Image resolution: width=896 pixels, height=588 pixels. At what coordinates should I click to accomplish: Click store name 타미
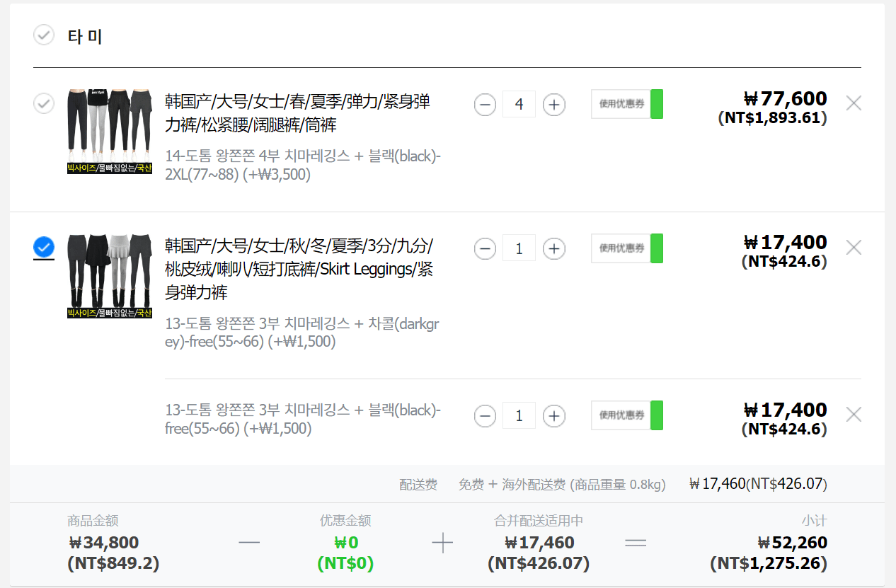point(85,36)
